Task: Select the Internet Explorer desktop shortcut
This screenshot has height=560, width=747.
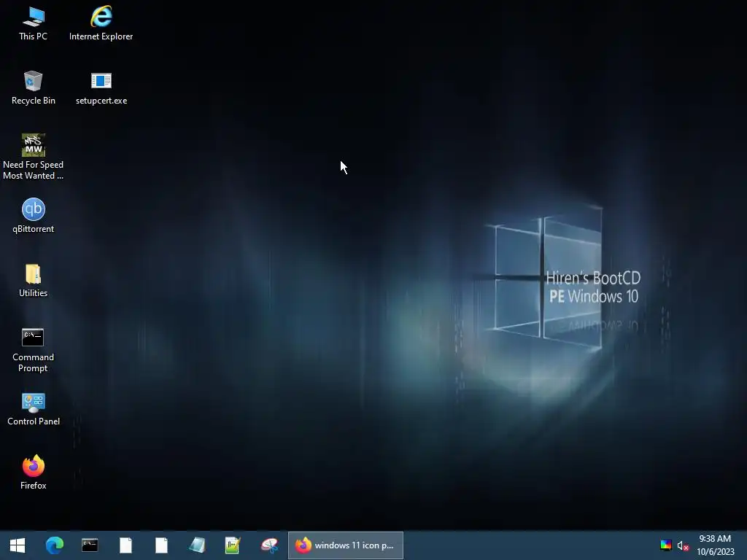Action: [101, 24]
